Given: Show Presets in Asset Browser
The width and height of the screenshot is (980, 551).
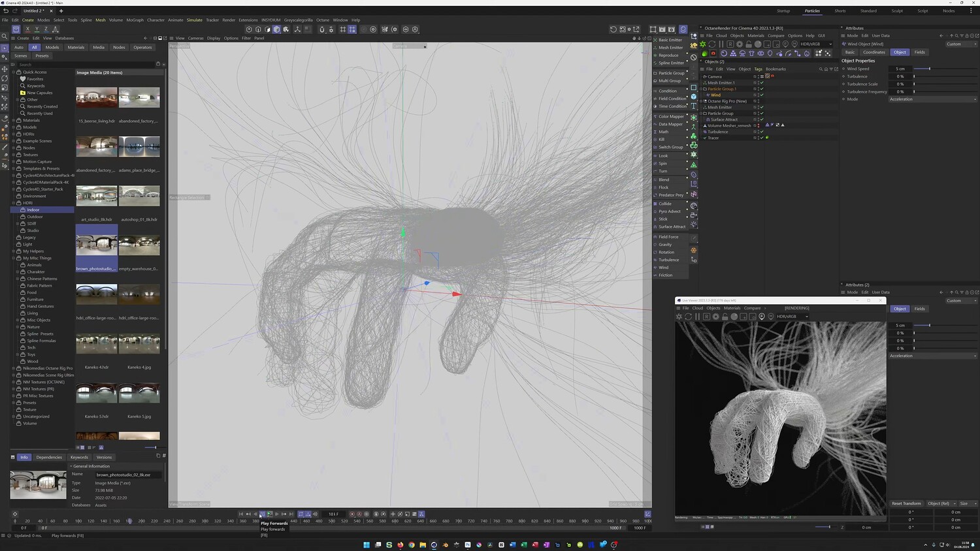Looking at the screenshot, I should tap(42, 56).
